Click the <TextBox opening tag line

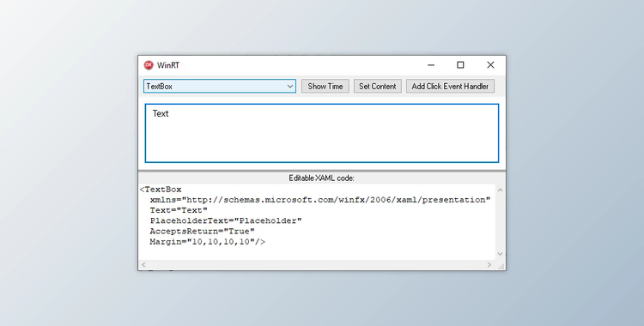click(x=161, y=190)
